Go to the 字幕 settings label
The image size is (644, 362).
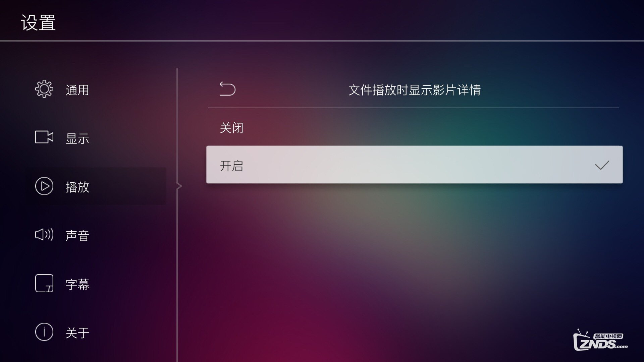(77, 284)
